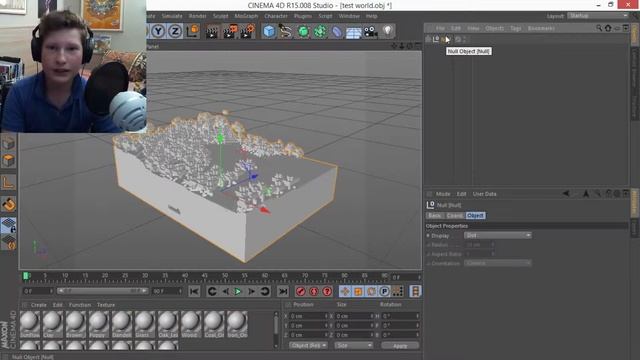The image size is (640, 360).
Task: Toggle Position keyframe recording
Action: (x=345, y=291)
